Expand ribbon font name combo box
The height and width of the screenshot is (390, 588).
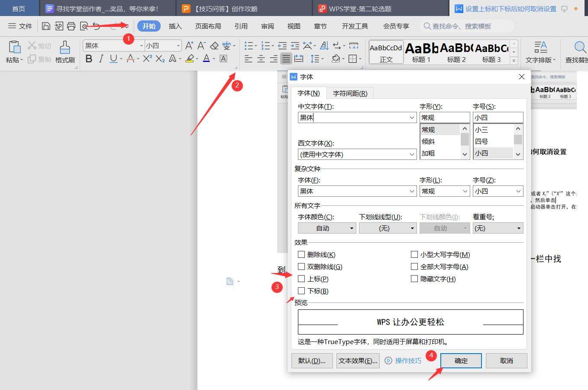click(x=141, y=45)
